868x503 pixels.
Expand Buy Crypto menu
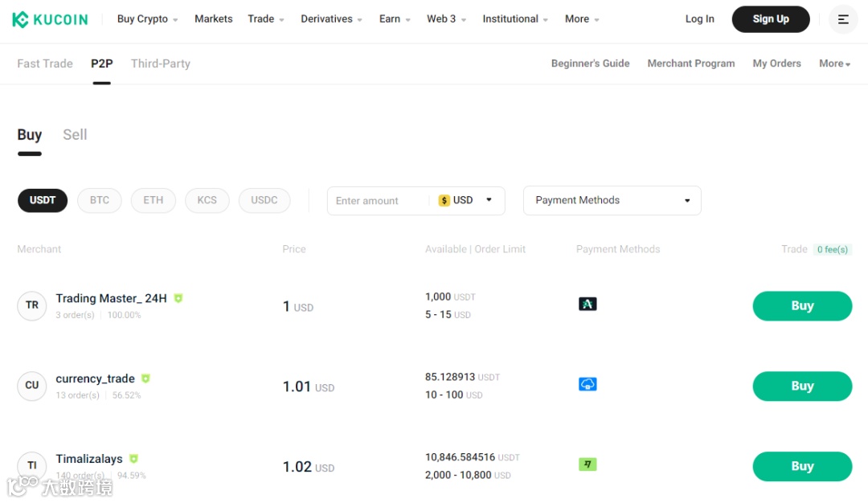147,18
